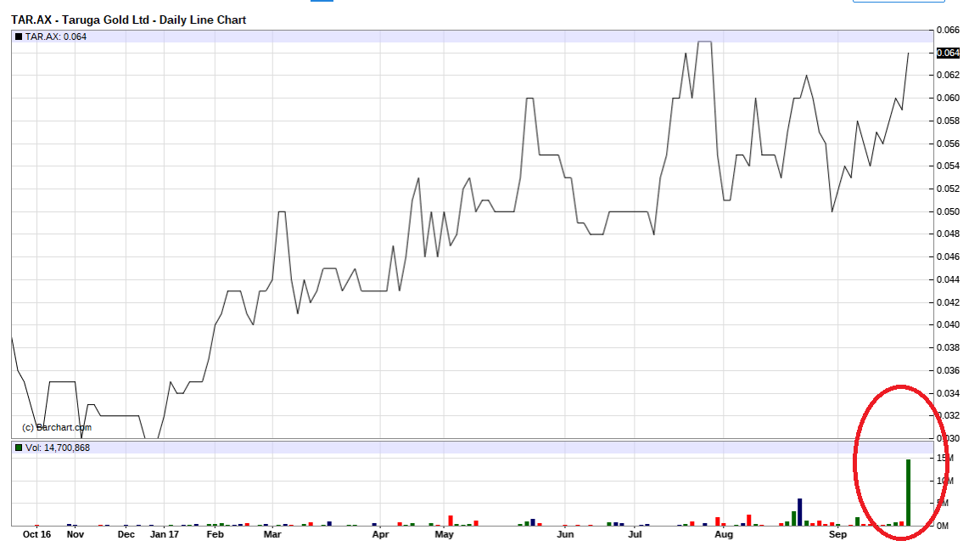Click the 'Mar' date axis label
The image size is (980, 552).
pos(272,534)
